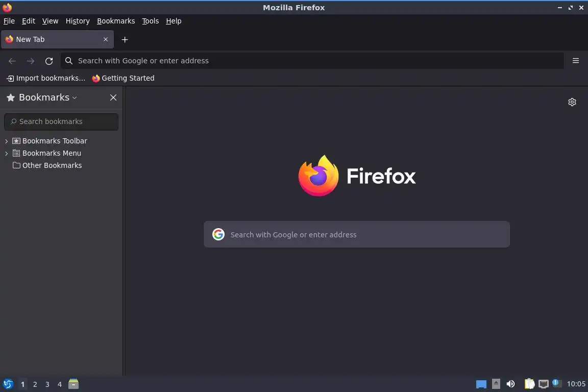Image resolution: width=588 pixels, height=392 pixels.
Task: Switch to workspace 4
Action: (x=60, y=384)
